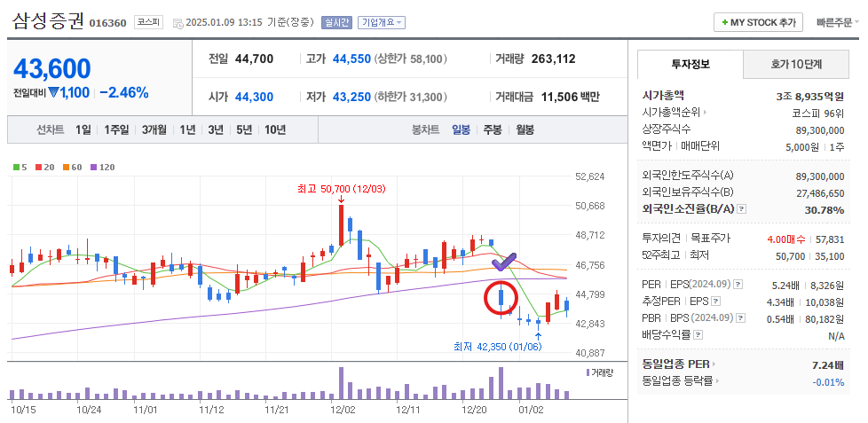Click the red 20-day moving average legend
The height and width of the screenshot is (423, 868).
[45, 167]
